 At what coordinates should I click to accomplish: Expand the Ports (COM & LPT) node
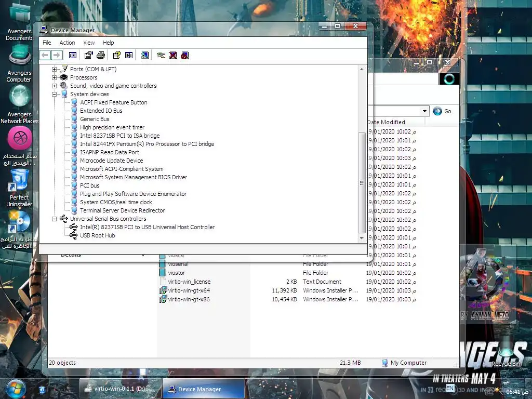[54, 69]
